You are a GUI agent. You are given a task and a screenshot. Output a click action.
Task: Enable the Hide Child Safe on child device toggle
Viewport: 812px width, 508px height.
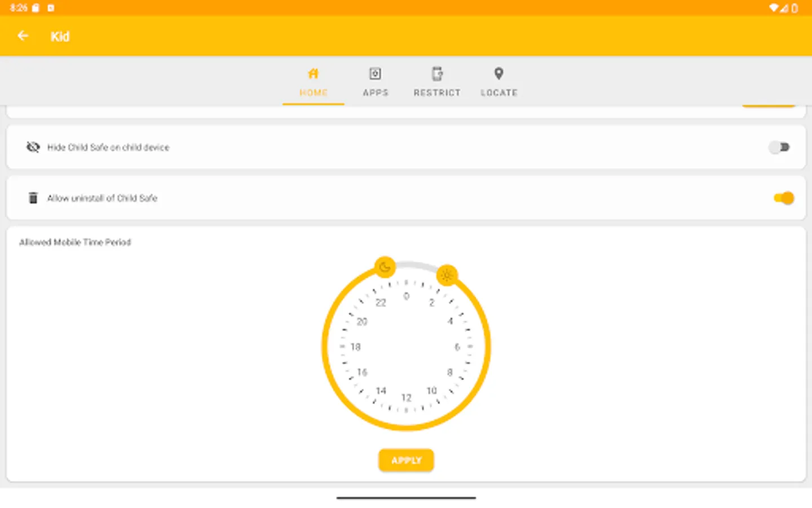pyautogui.click(x=780, y=147)
